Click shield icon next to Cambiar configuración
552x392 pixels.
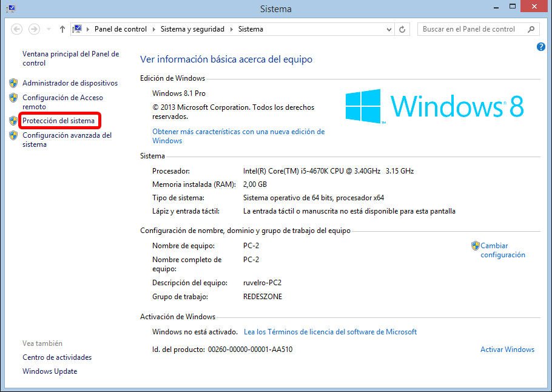[x=475, y=246]
